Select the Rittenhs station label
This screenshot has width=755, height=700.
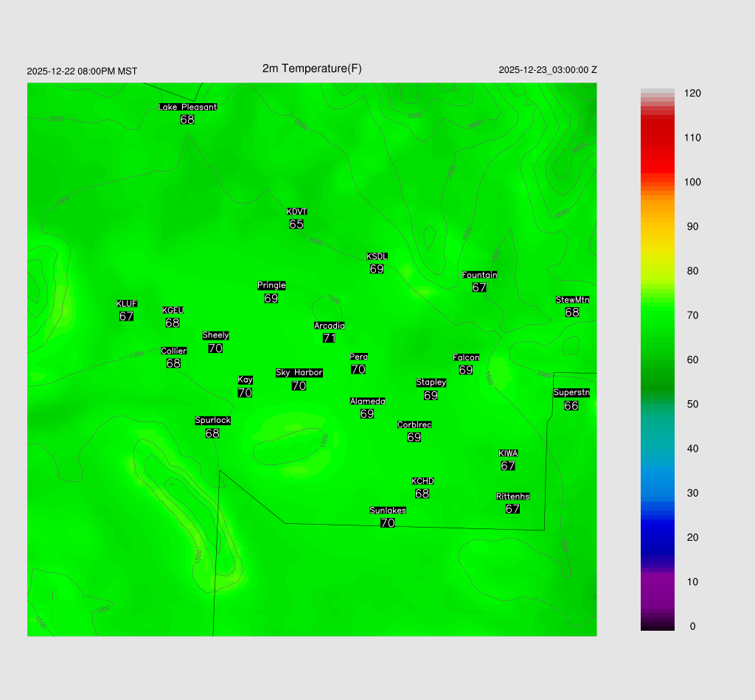point(513,497)
